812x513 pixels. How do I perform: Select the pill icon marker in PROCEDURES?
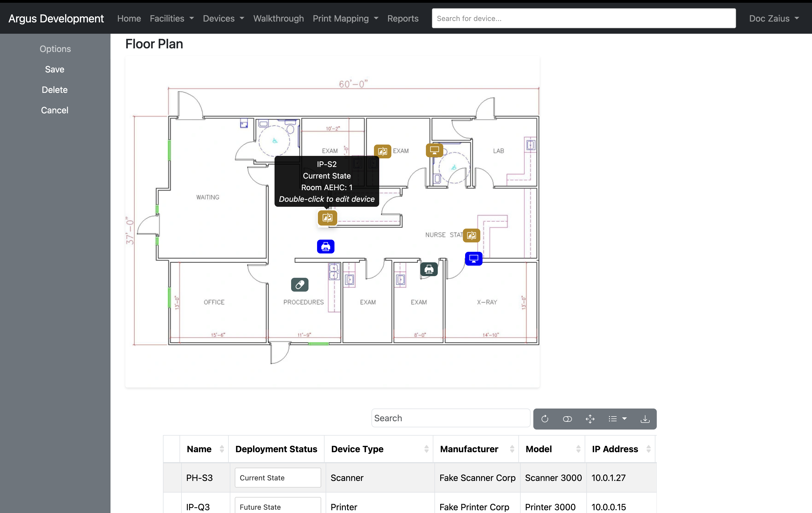coord(300,285)
